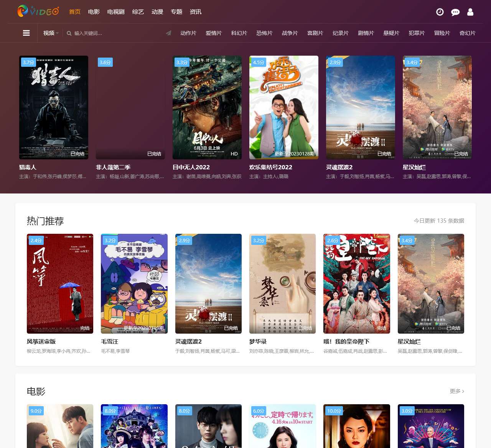Expand the 更多 link in 电影 section
Image resolution: width=491 pixels, height=448 pixels.
coord(456,391)
